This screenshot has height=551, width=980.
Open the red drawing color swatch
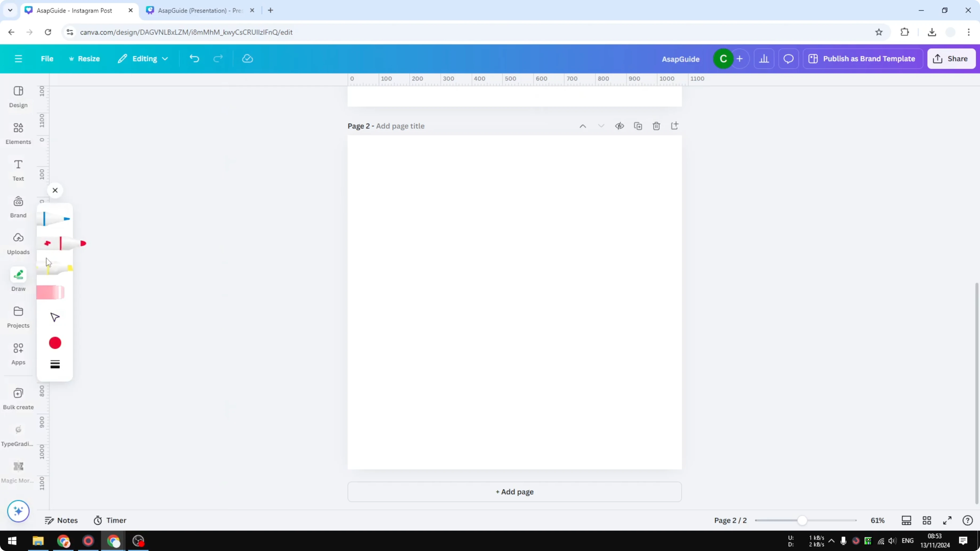[x=55, y=343]
